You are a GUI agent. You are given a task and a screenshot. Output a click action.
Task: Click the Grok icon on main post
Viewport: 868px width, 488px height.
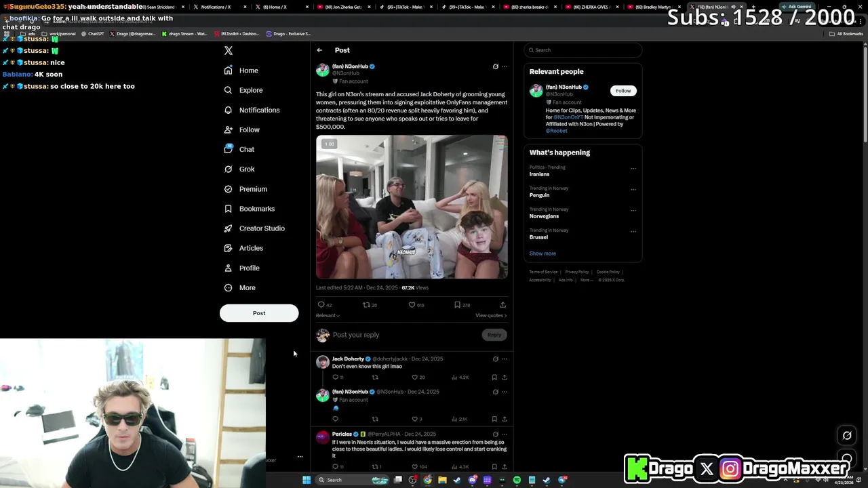[495, 66]
